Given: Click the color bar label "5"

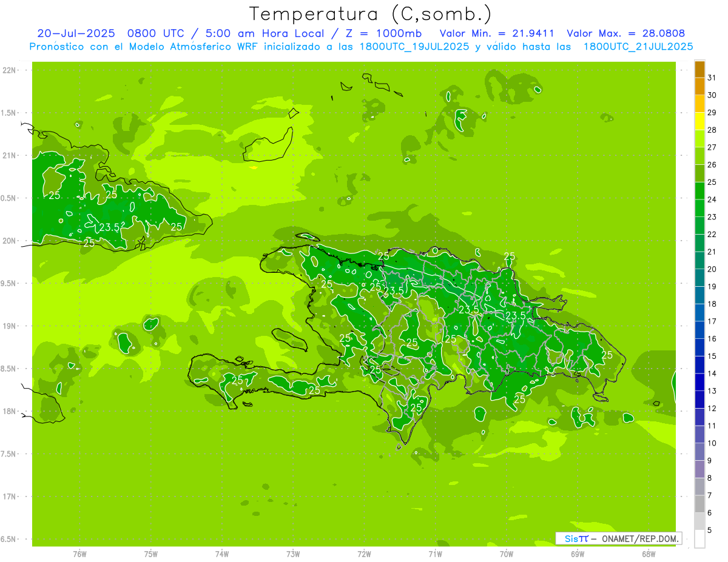Looking at the screenshot, I should click(710, 530).
